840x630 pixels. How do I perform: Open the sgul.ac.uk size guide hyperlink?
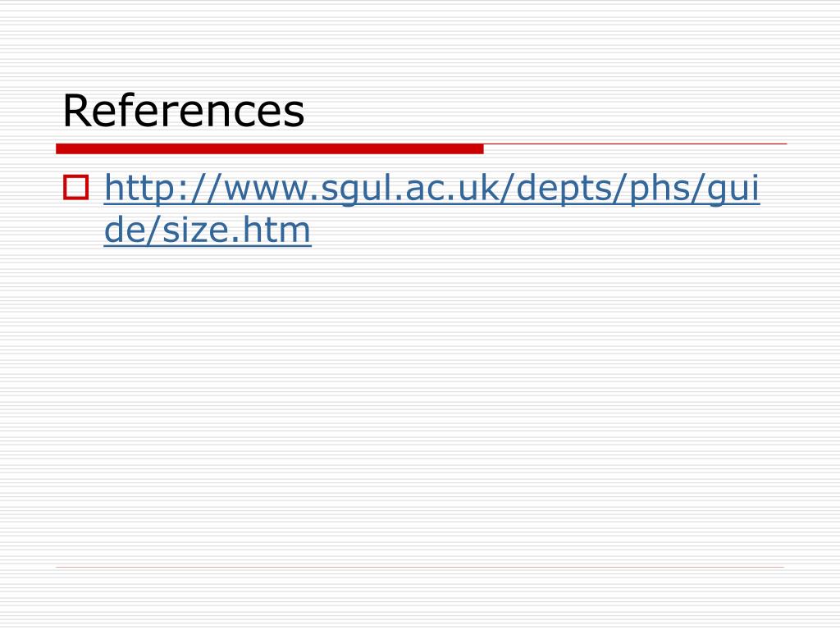pos(431,208)
